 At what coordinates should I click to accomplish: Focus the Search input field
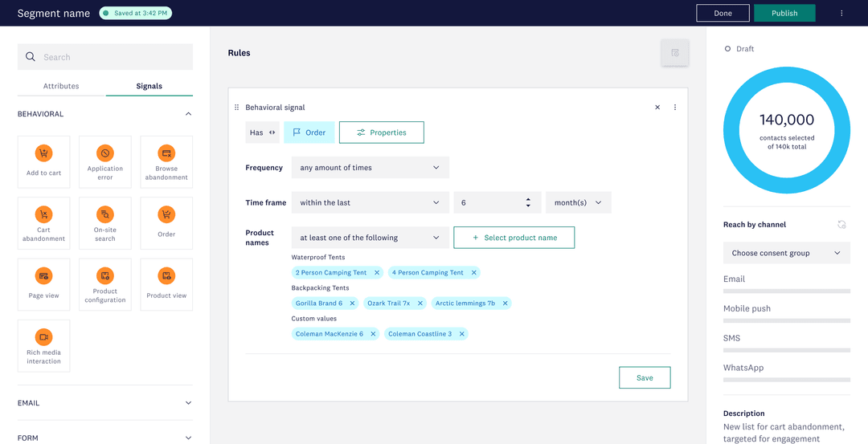point(105,57)
